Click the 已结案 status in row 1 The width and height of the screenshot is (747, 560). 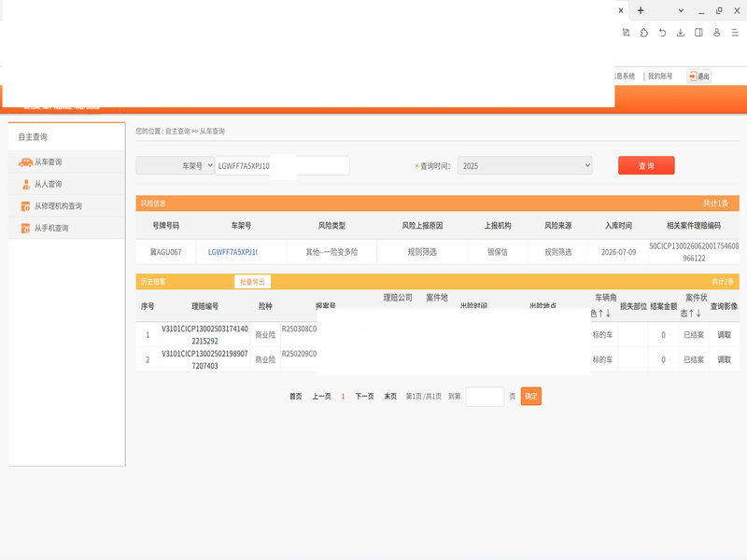tap(694, 335)
